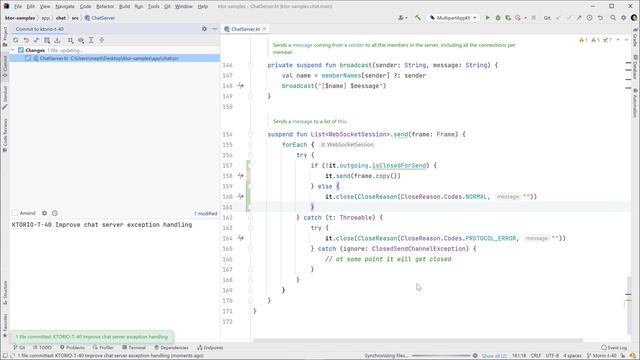Fold the forEach block at line 155

tap(250, 145)
